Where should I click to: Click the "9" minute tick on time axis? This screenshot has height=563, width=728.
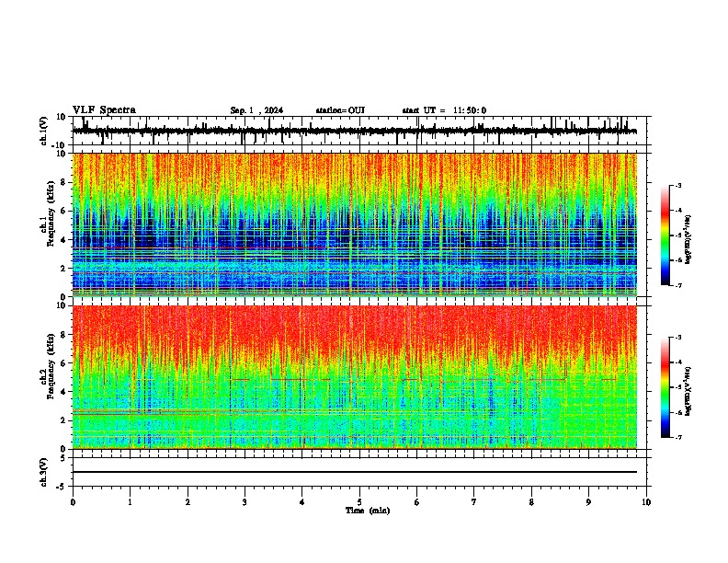click(x=588, y=502)
